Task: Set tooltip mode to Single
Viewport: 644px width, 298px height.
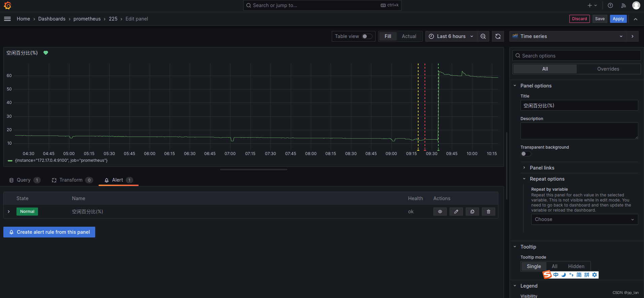Action: point(534,266)
